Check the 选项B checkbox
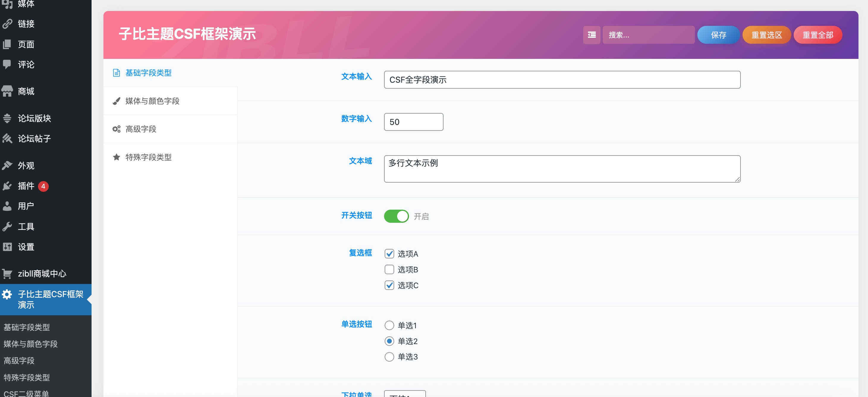 coord(389,269)
